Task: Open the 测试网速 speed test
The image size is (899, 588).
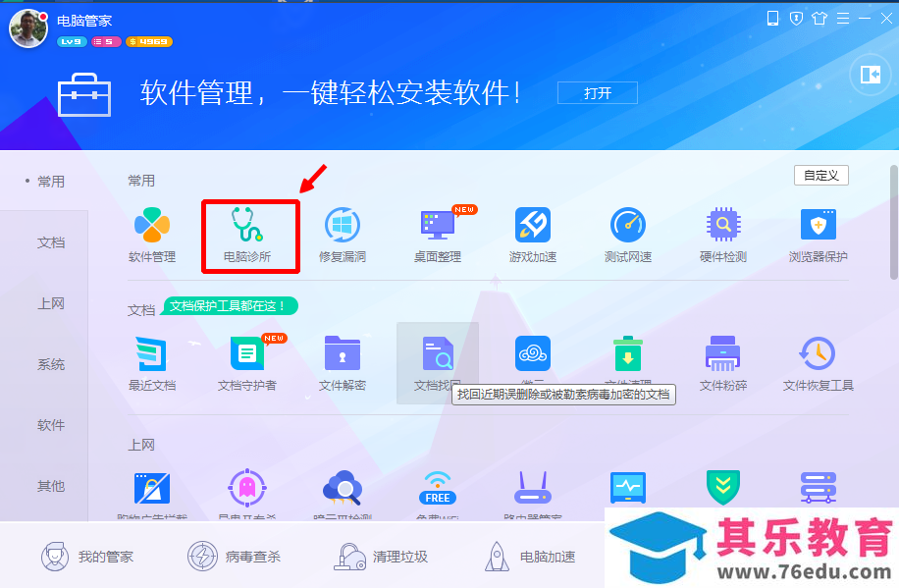Action: (x=628, y=236)
